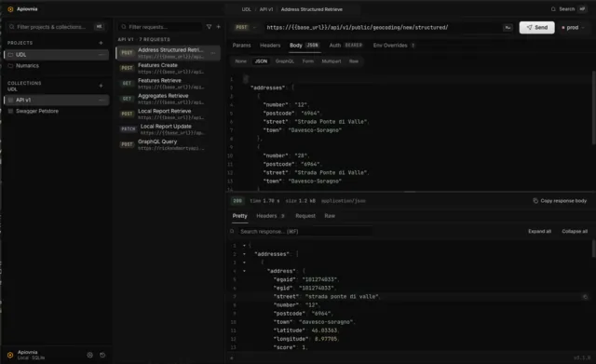Switch to the Params tab
Image resolution: width=596 pixels, height=364 pixels.
pyautogui.click(x=241, y=46)
